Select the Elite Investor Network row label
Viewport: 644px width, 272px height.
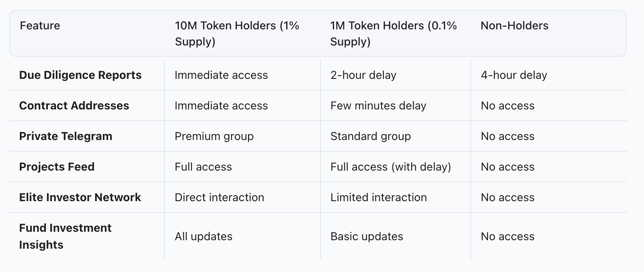click(80, 198)
